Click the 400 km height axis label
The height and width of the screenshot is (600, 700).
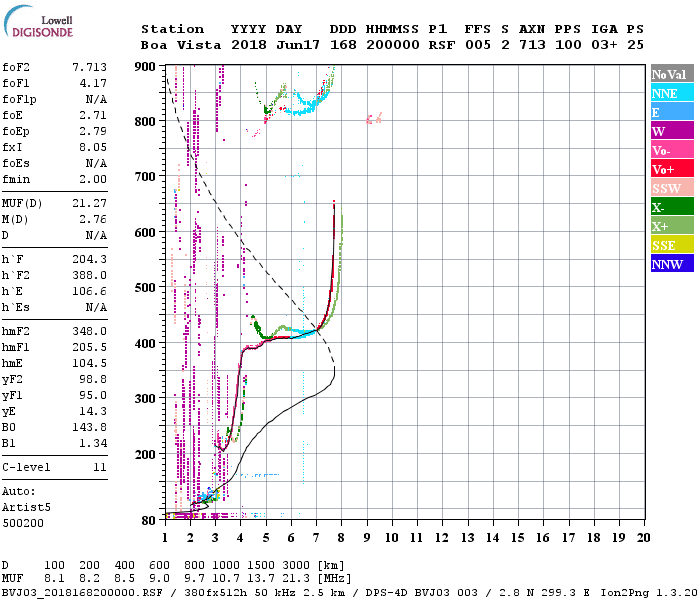pos(145,344)
